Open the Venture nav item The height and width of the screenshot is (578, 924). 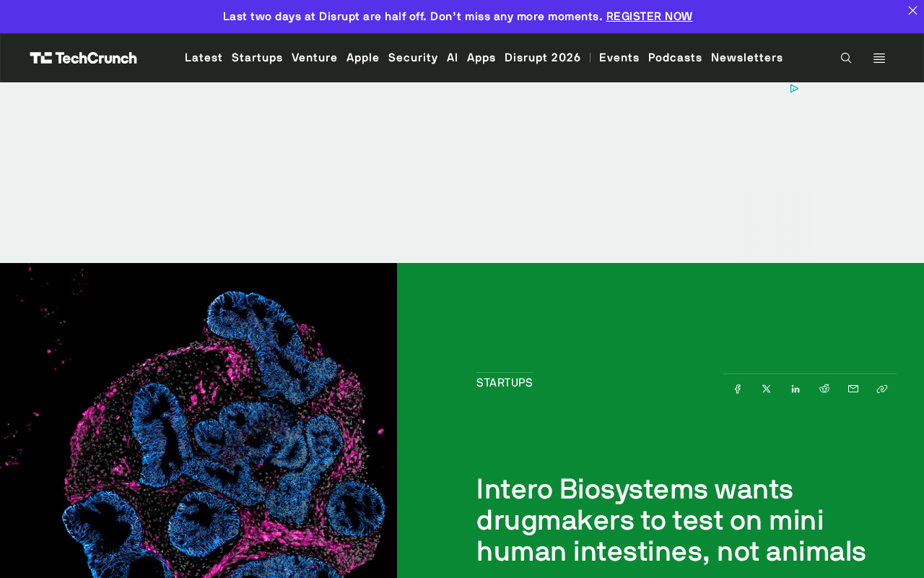(x=314, y=57)
